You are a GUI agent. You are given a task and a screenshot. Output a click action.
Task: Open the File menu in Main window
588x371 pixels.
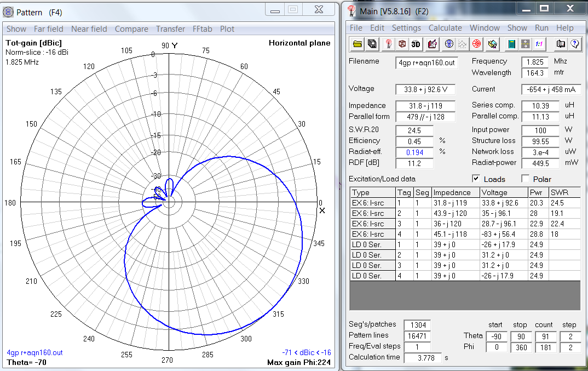[356, 28]
